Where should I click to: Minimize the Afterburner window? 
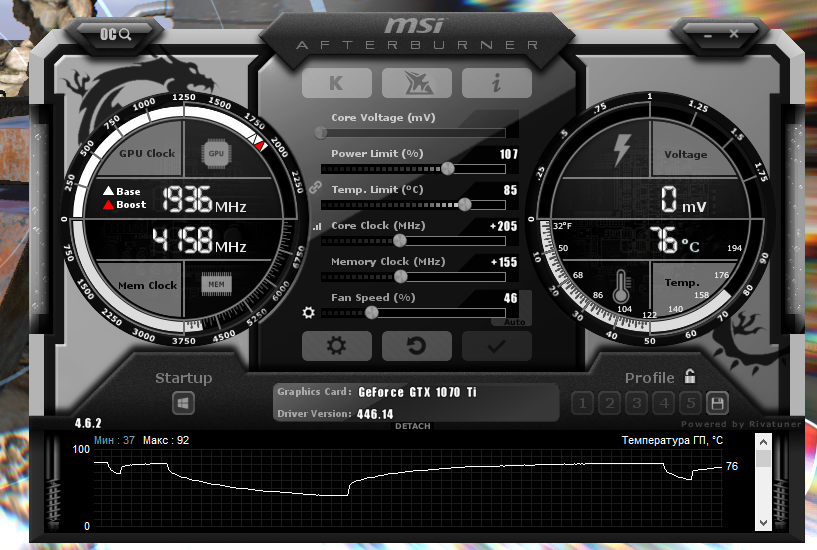pyautogui.click(x=708, y=36)
